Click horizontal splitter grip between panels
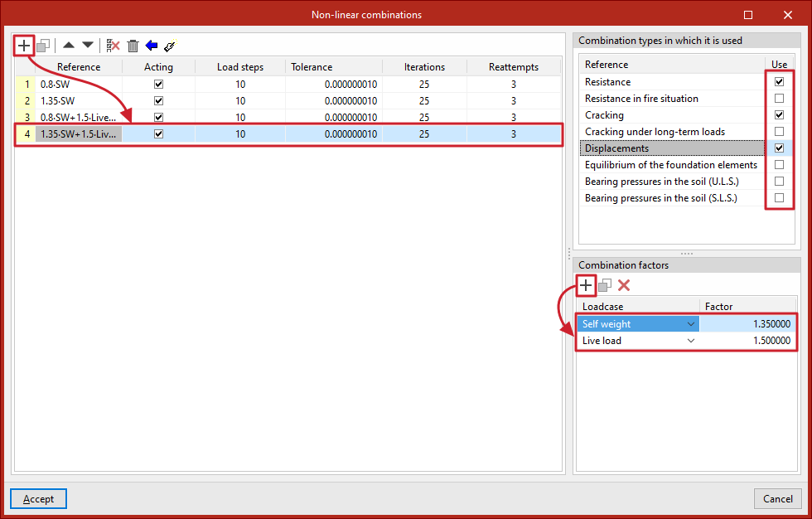812x519 pixels. 686,254
